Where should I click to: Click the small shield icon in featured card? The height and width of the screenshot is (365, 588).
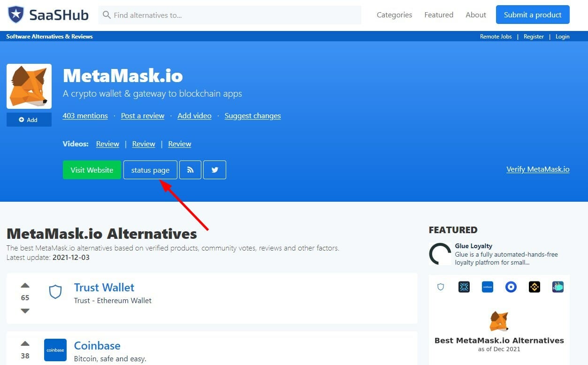[441, 287]
